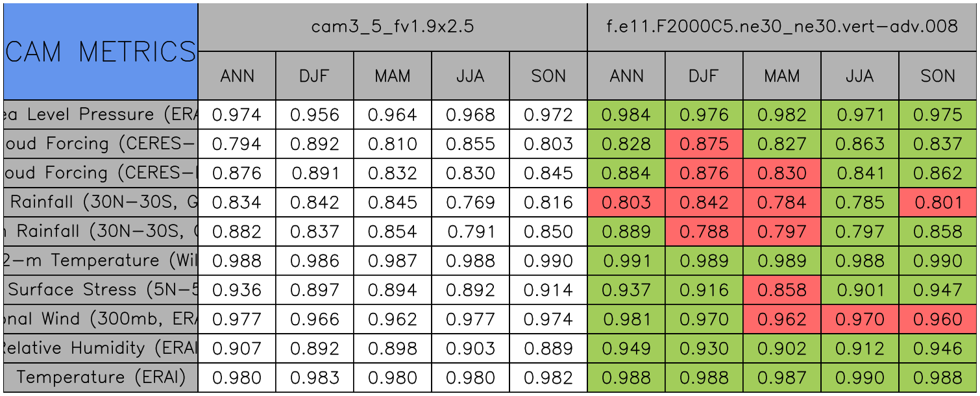Click the white 0.769 Rainfall JJA cell

471,203
